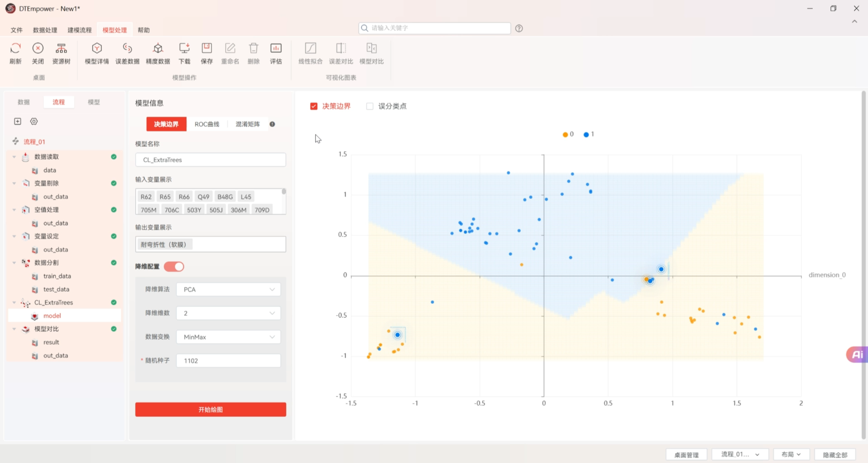Click the 隐藏全部 button
868x463 pixels.
[x=835, y=454]
